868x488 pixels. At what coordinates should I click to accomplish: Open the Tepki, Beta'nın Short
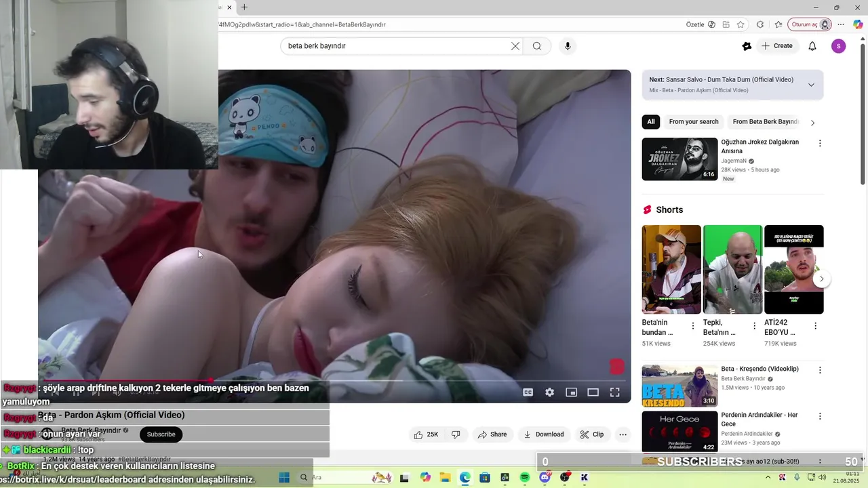click(x=732, y=269)
